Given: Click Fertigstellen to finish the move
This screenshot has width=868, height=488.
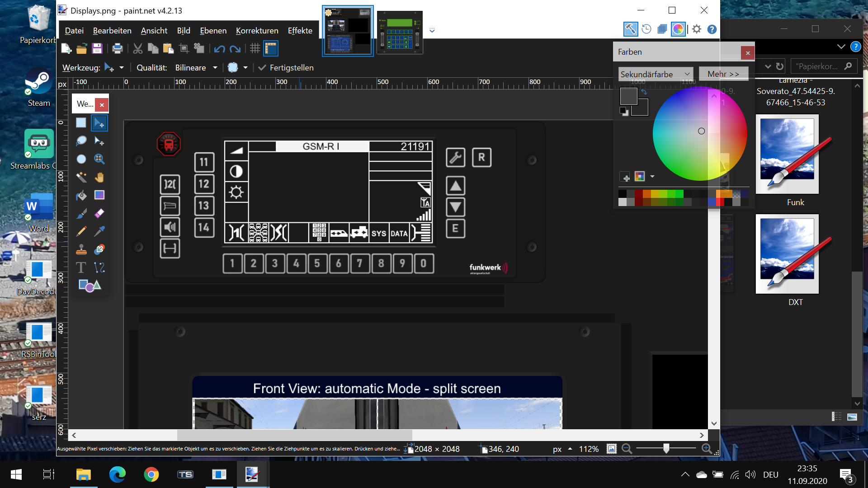Looking at the screenshot, I should 286,68.
